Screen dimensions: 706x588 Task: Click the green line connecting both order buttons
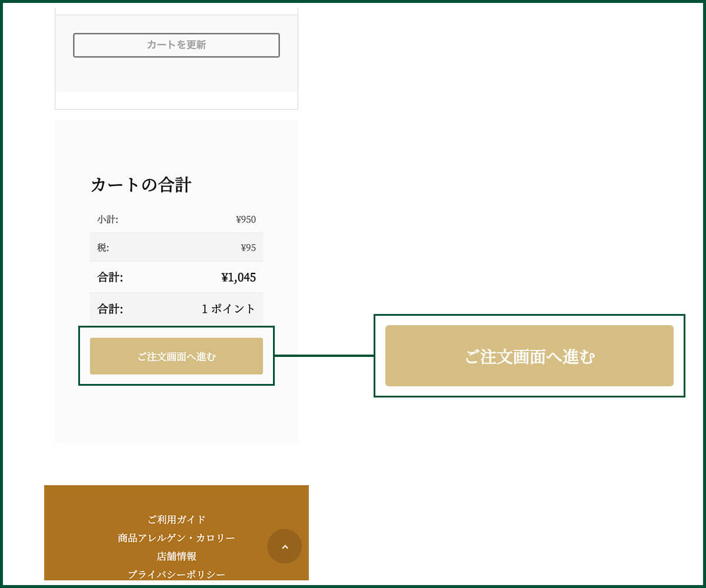[324, 355]
